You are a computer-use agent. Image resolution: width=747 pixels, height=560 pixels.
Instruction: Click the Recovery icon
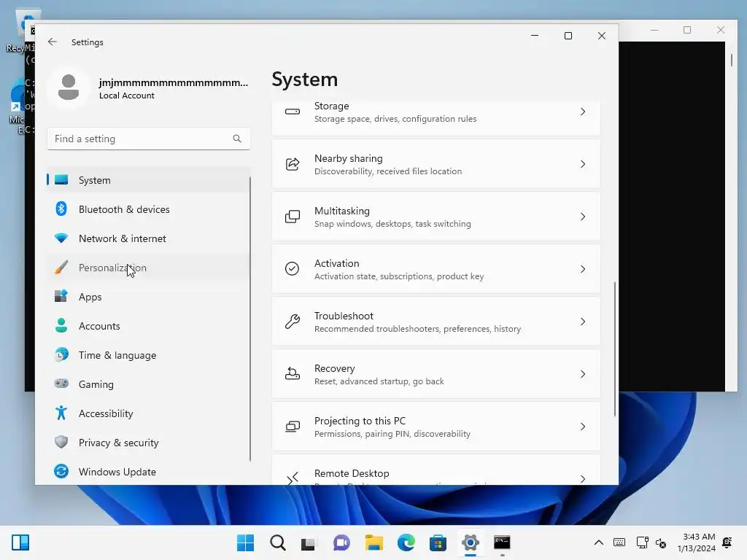pos(293,374)
